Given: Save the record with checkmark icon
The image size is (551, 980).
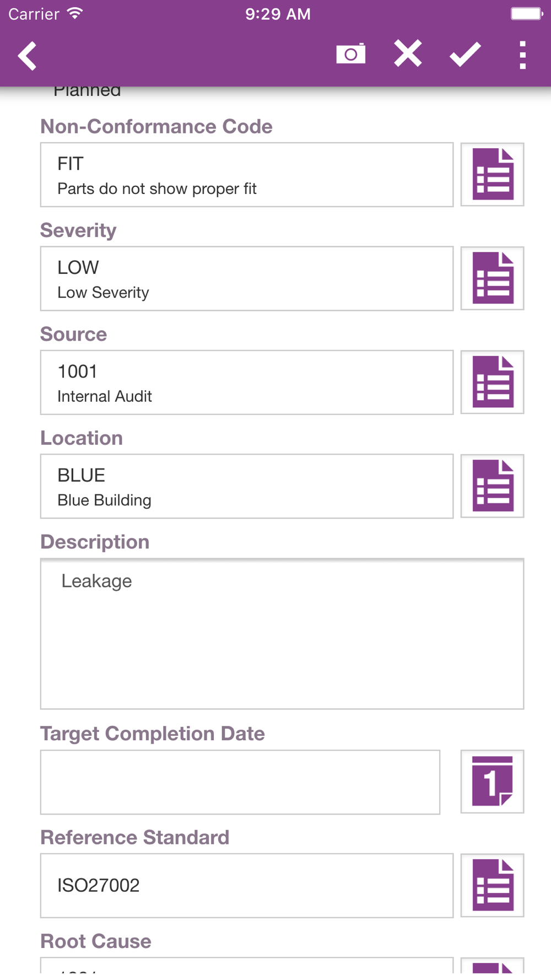Looking at the screenshot, I should [x=465, y=54].
